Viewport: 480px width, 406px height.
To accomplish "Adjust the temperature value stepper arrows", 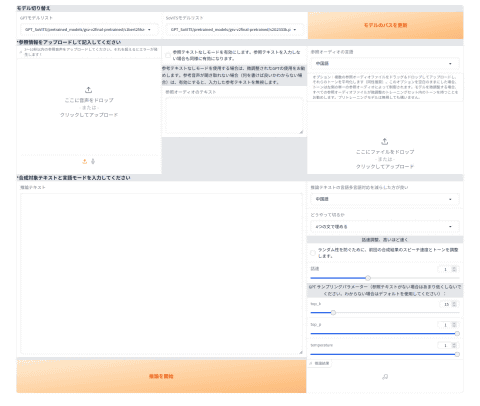I will tap(454, 345).
